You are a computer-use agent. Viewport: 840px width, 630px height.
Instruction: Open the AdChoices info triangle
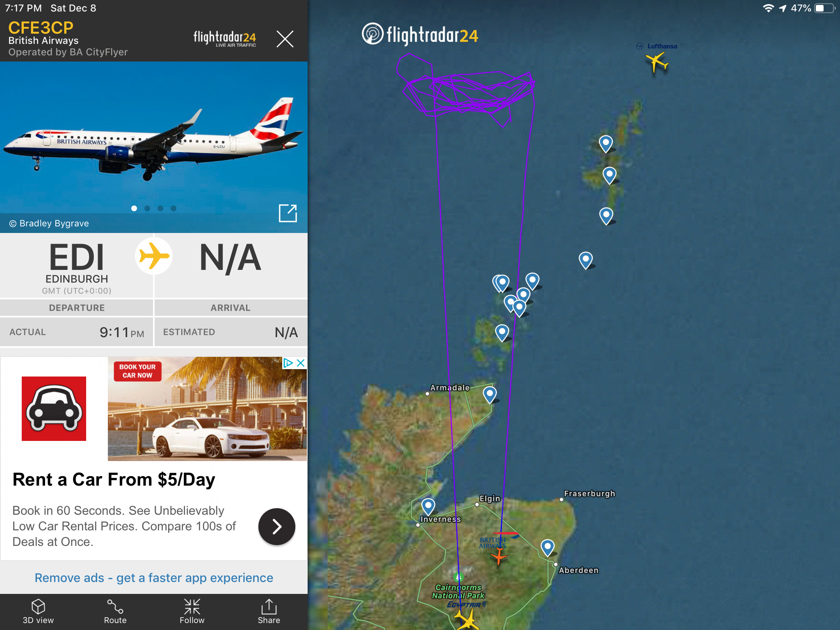pyautogui.click(x=288, y=363)
